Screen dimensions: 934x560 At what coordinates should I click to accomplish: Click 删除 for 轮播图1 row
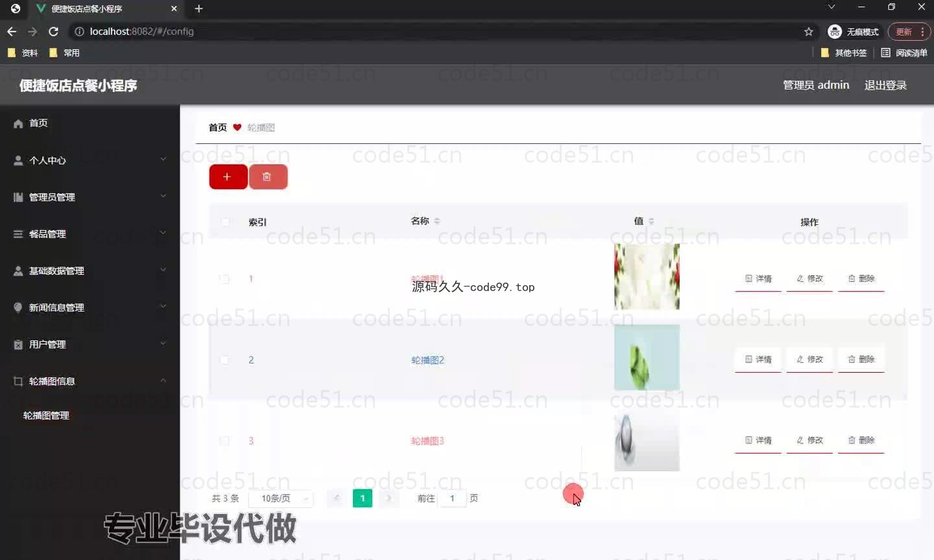pyautogui.click(x=861, y=279)
